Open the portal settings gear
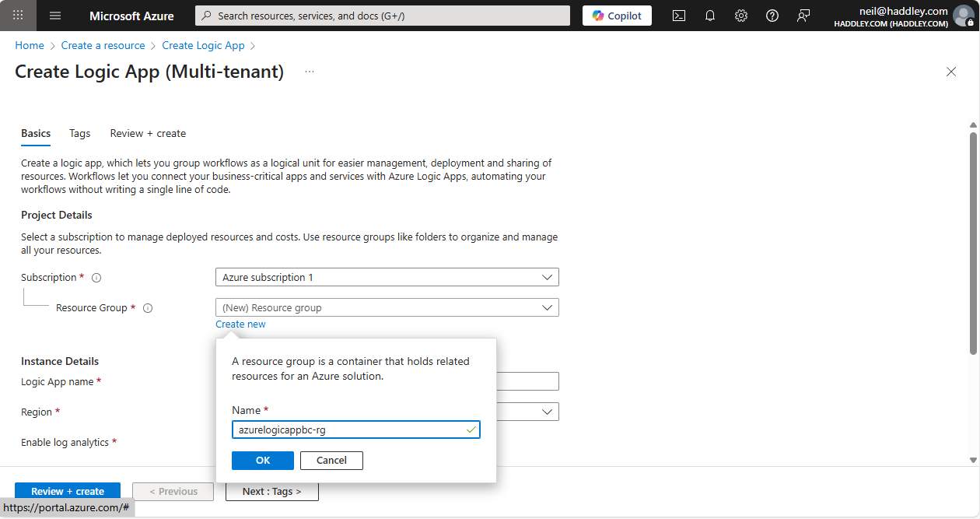 [741, 16]
